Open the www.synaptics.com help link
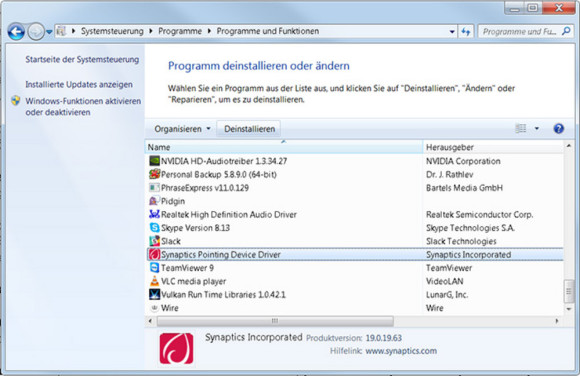 click(401, 351)
